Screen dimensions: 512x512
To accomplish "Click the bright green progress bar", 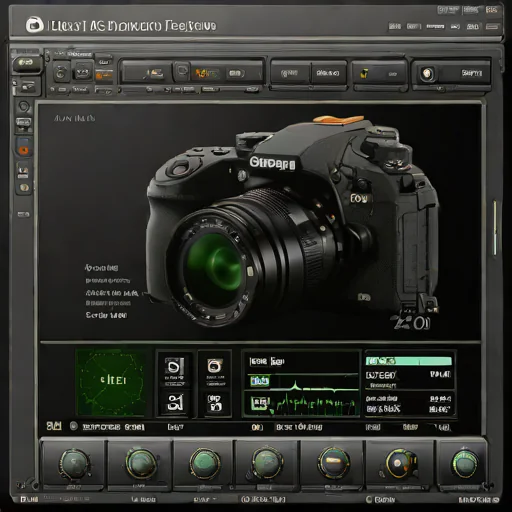I will tap(409, 361).
